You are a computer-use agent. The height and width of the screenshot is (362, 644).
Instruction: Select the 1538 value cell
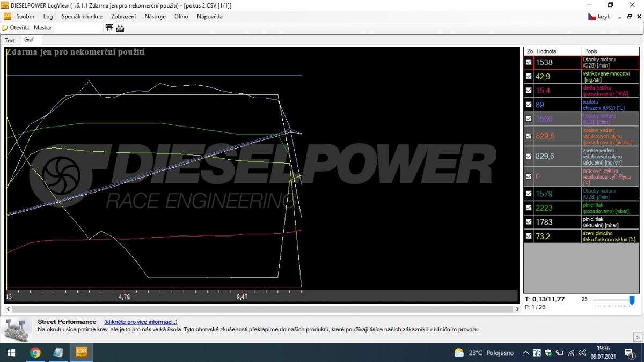pyautogui.click(x=558, y=62)
